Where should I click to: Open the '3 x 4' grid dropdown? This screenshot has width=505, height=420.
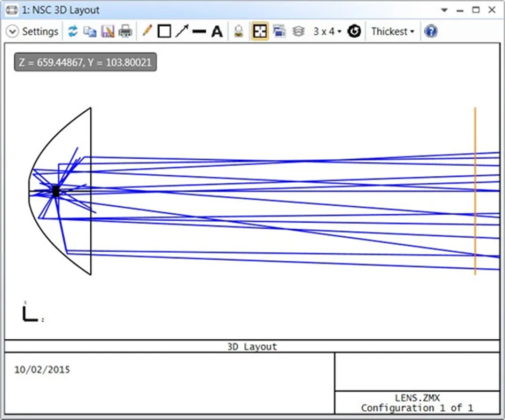pyautogui.click(x=327, y=32)
